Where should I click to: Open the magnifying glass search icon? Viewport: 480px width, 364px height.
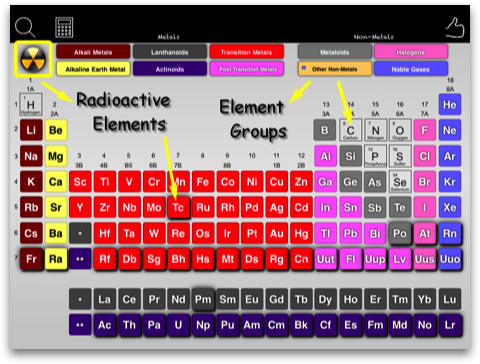click(x=25, y=27)
